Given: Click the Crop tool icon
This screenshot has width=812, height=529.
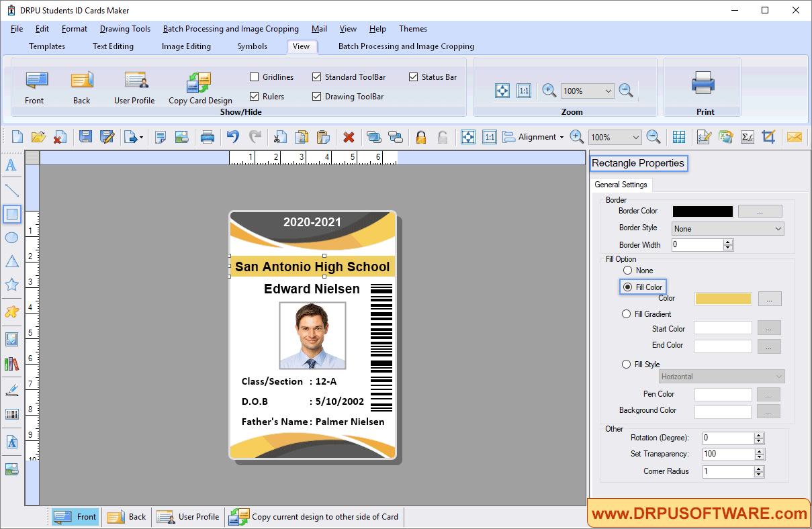Looking at the screenshot, I should (769, 137).
